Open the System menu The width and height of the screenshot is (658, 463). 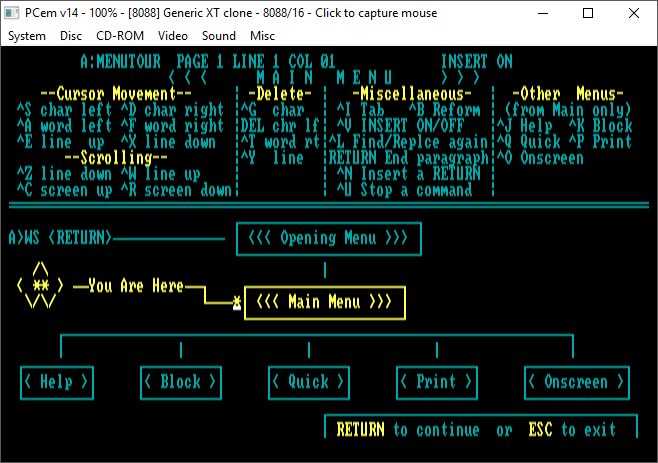[26, 36]
